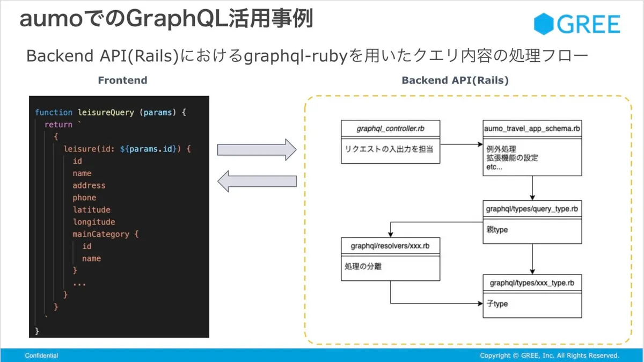Click the "aumo_travel_app_schema.rb" box title
The image size is (644, 362).
[532, 128]
